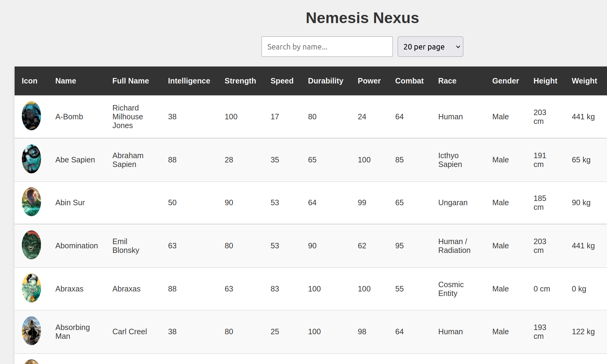Click the Power column header
Image resolution: width=607 pixels, height=364 pixels.
point(369,81)
